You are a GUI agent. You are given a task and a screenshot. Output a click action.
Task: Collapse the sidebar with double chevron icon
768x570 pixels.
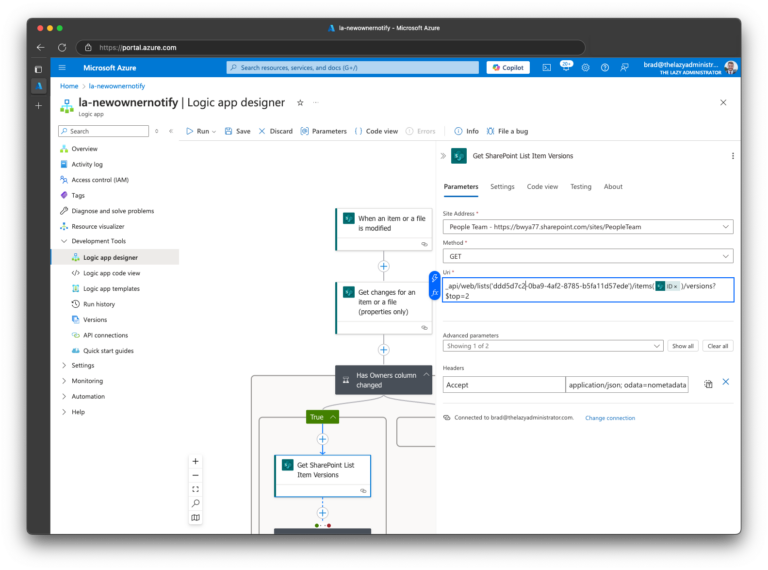point(171,131)
